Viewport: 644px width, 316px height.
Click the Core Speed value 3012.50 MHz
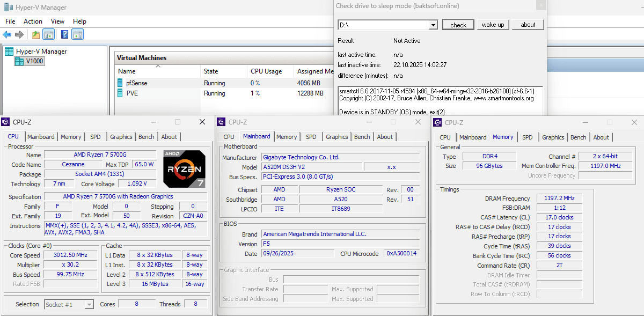point(70,255)
